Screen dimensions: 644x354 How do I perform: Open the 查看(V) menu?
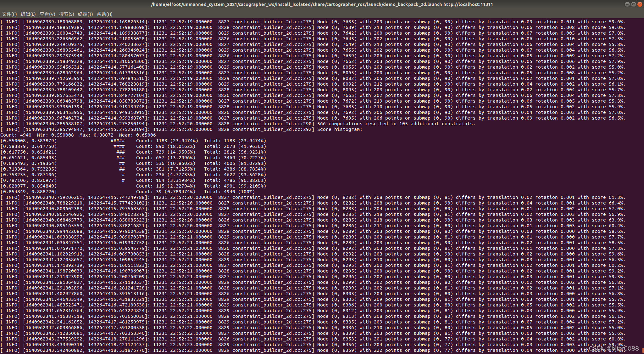click(x=47, y=14)
